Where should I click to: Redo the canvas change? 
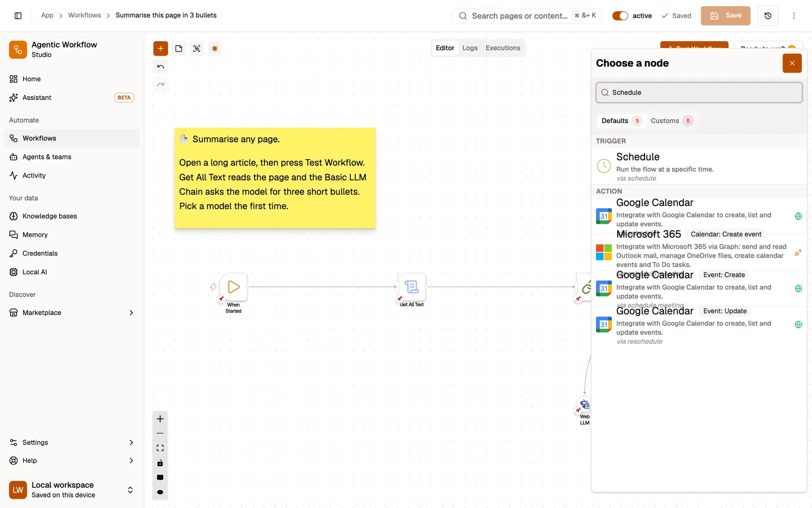pos(160,85)
